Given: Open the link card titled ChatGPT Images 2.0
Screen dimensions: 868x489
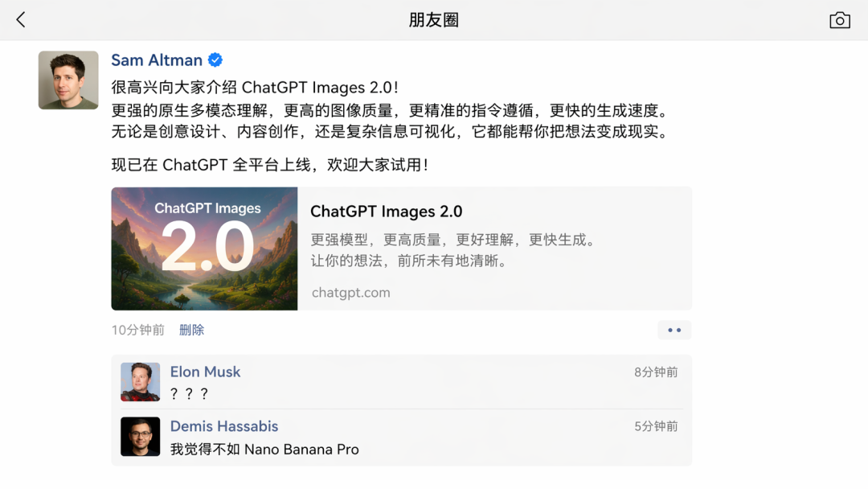Looking at the screenshot, I should (387, 212).
